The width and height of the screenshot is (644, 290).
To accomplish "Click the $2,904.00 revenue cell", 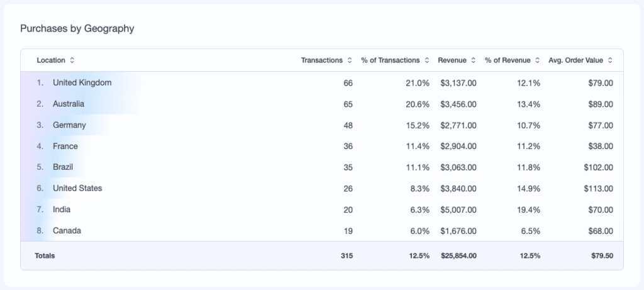I will pos(458,146).
